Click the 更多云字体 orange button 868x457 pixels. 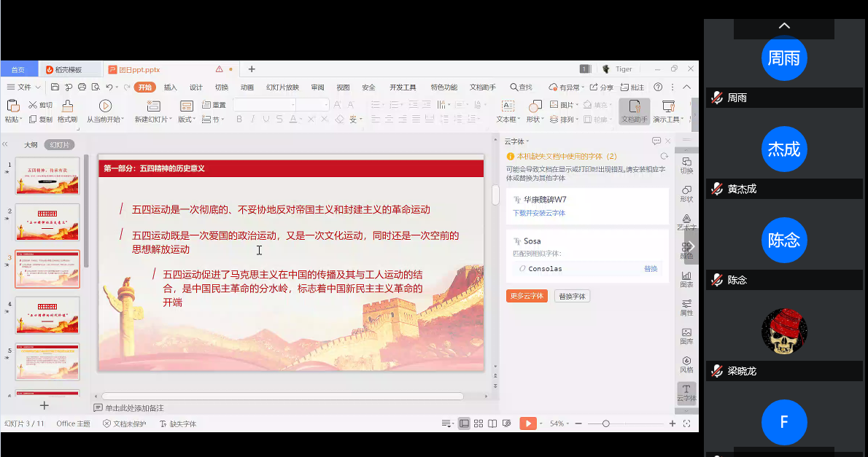click(526, 296)
